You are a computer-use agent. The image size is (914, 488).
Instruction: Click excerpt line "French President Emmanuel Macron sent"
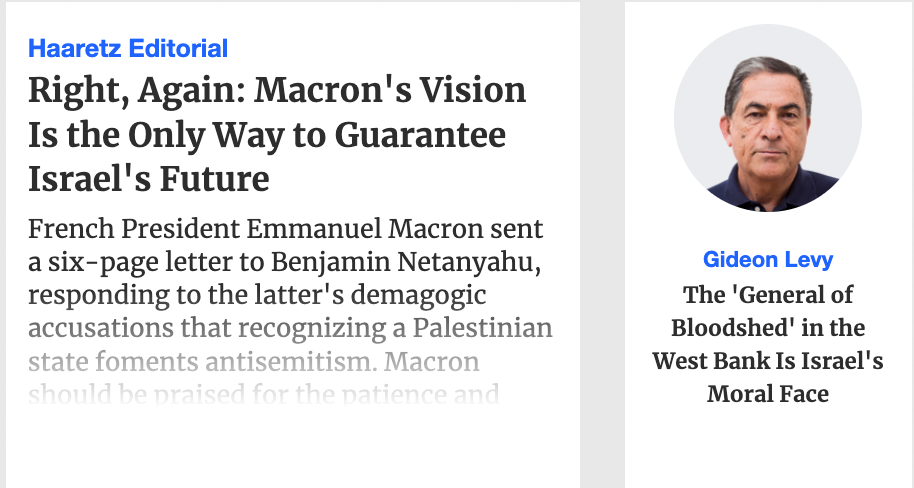tap(285, 229)
